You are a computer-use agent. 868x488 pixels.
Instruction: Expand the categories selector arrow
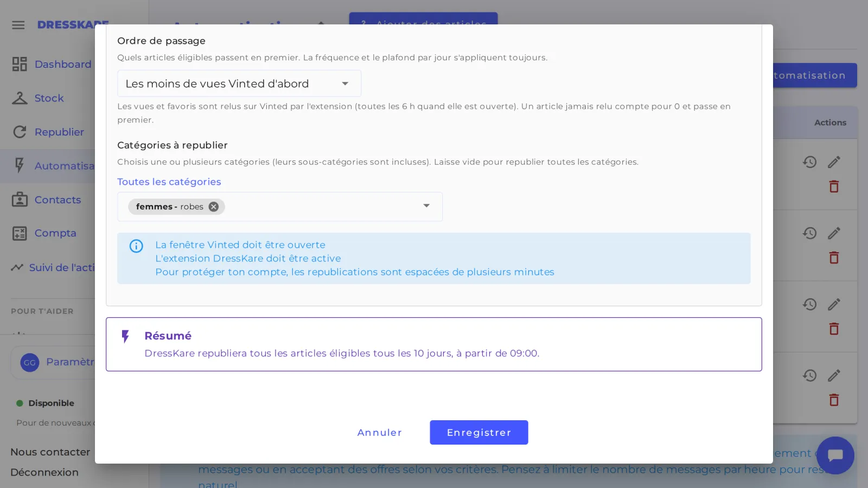426,206
